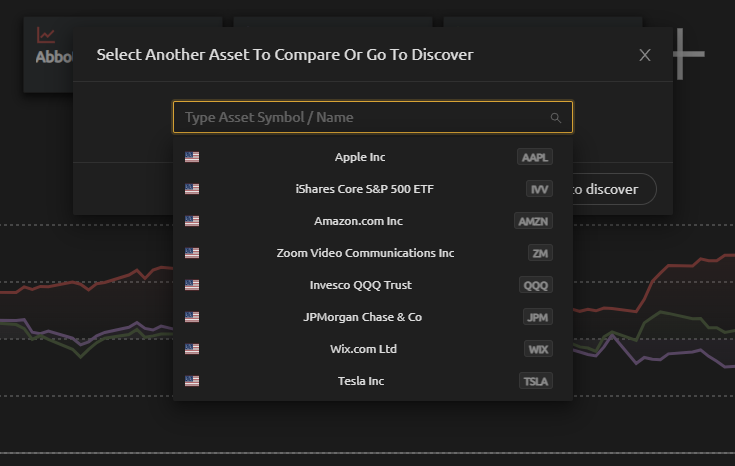Pick Tesla Inc from suggestions
Viewport: 735px width, 466px height.
(x=360, y=381)
